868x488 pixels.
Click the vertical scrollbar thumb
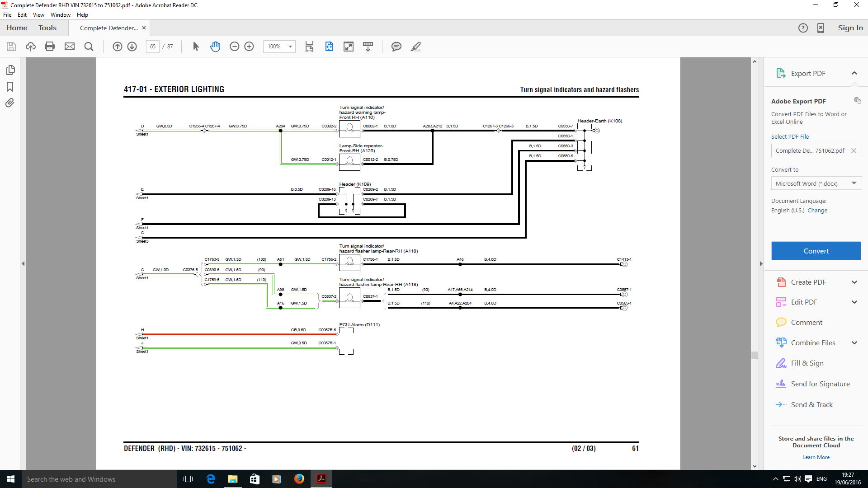[x=755, y=356]
